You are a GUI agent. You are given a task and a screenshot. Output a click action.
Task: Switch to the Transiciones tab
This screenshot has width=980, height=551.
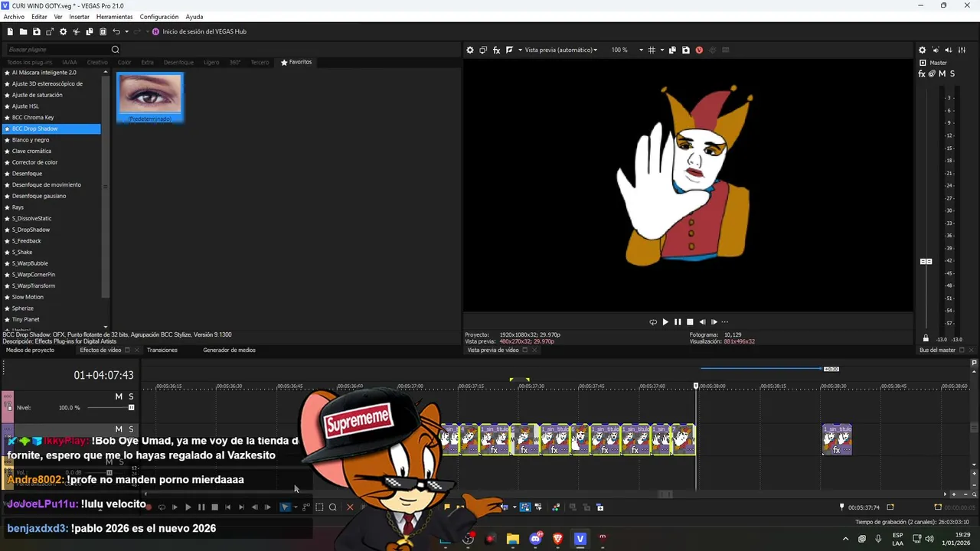(x=162, y=350)
